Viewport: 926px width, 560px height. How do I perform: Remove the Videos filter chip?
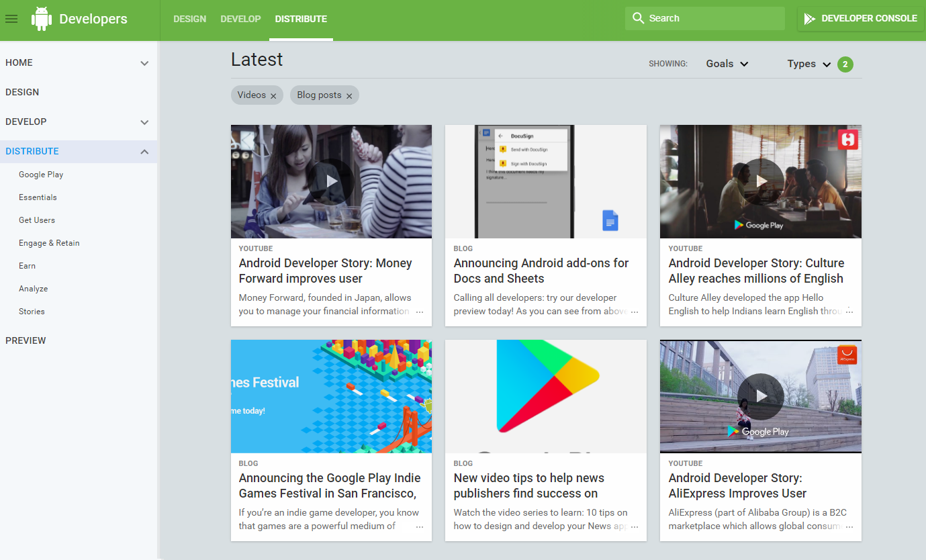point(274,95)
